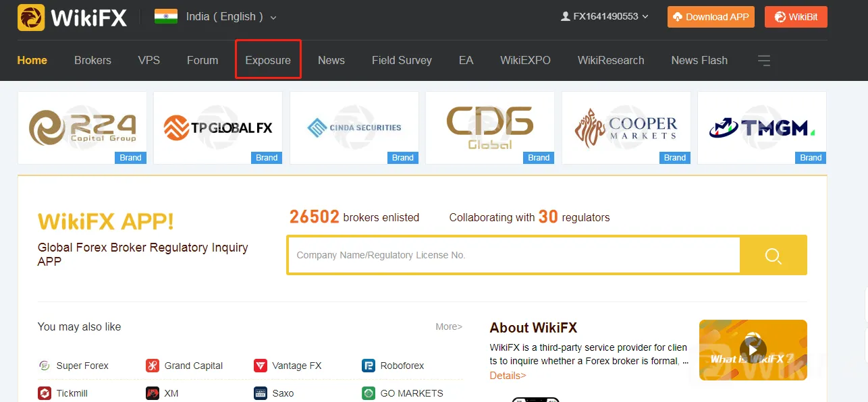This screenshot has height=402, width=868.
Task: Click the About WikiFX heading
Action: [533, 328]
